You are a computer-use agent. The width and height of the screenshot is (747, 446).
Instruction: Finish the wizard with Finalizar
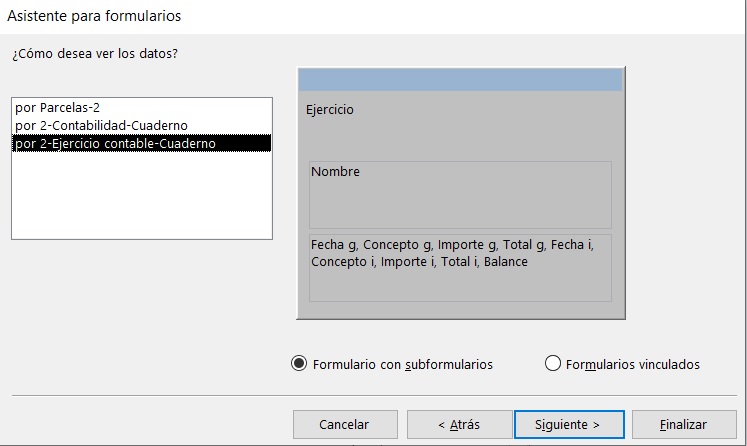[x=684, y=424]
